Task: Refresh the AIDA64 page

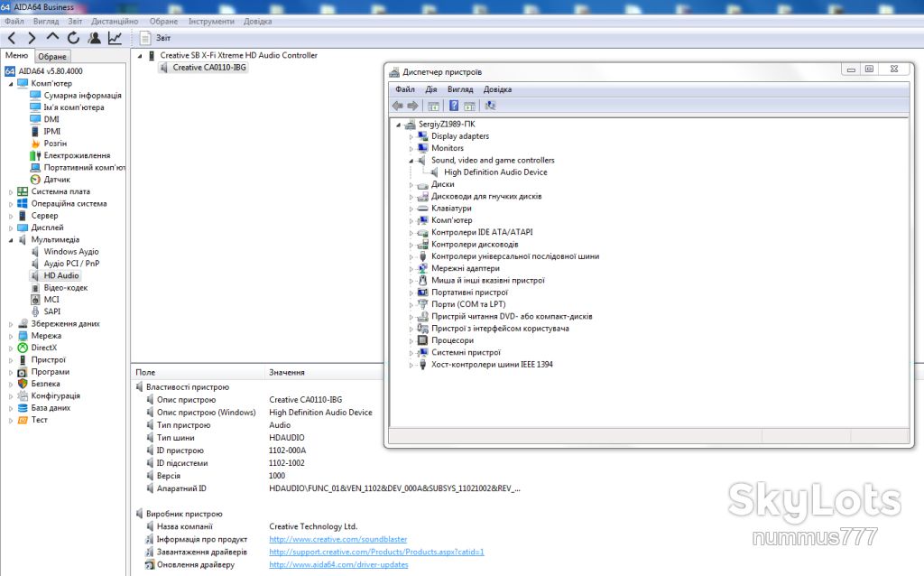Action: click(73, 38)
